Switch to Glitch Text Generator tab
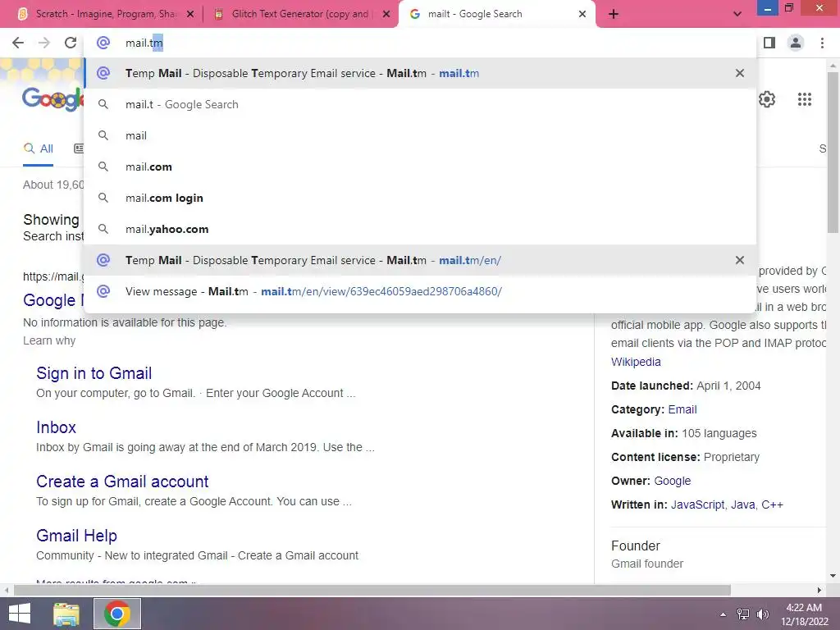 pos(300,14)
